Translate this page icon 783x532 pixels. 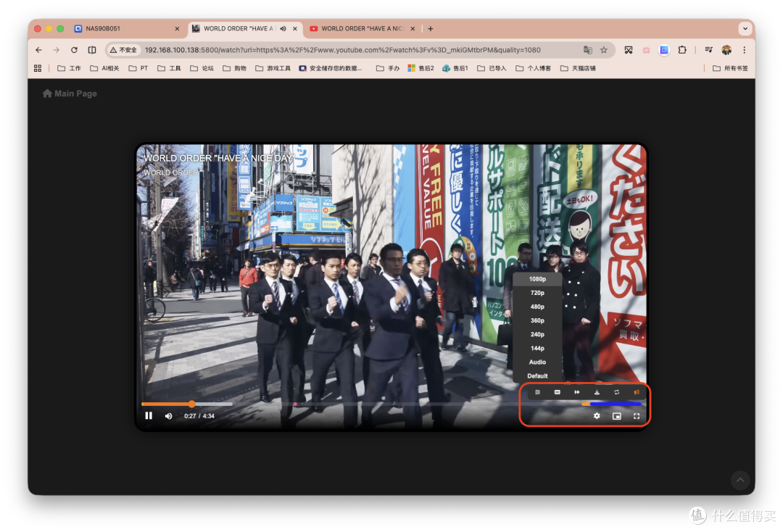(588, 50)
